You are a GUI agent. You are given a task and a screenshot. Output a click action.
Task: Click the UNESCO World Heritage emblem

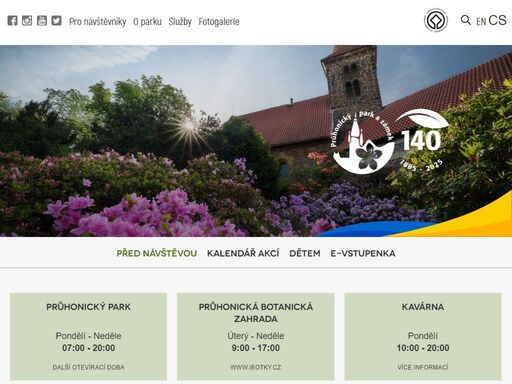tap(436, 21)
